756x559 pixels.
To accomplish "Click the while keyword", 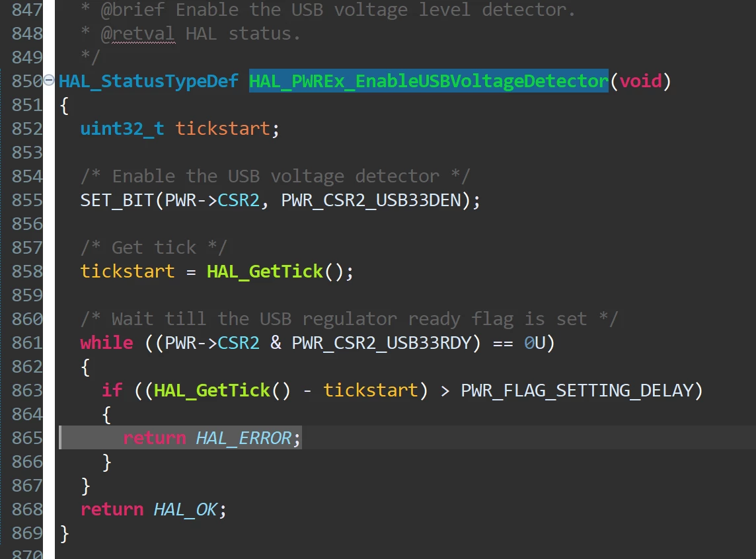I will click(106, 343).
